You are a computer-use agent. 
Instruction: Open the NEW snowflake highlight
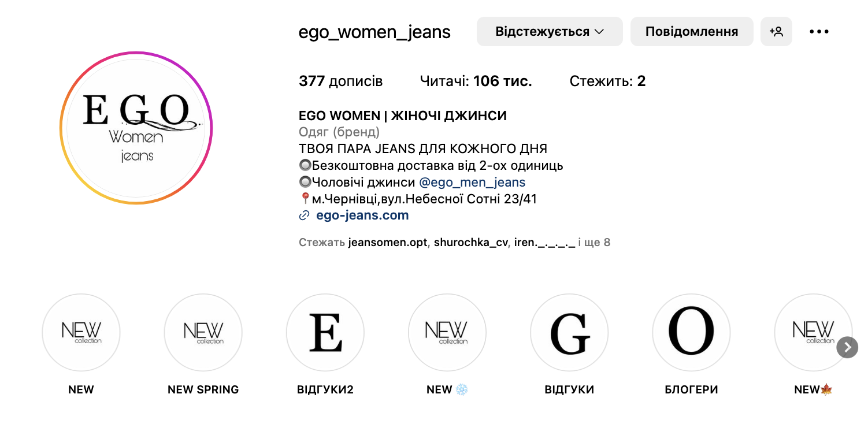(x=447, y=333)
